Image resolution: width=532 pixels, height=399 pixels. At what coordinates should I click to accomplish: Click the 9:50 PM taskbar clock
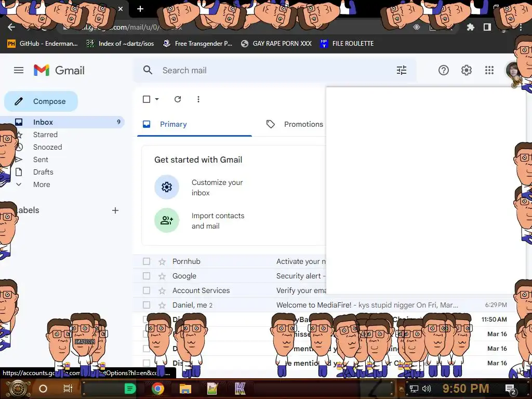coord(465,389)
